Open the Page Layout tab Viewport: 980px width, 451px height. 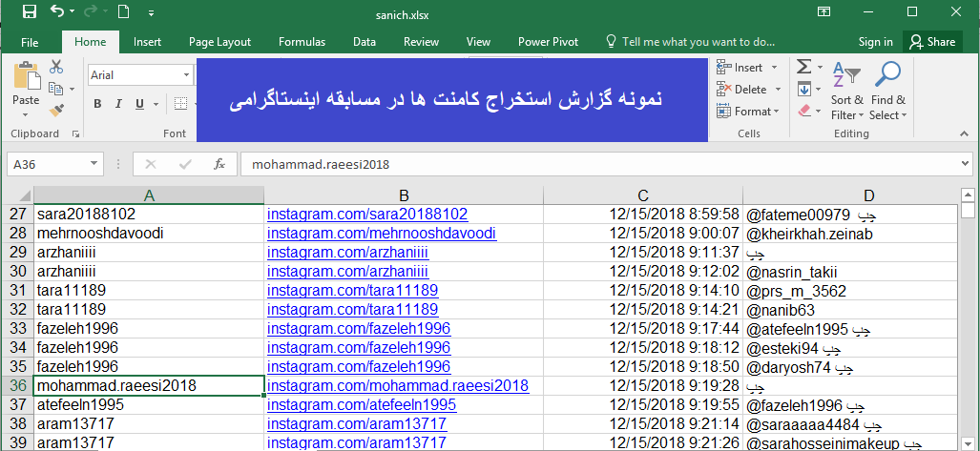[219, 42]
